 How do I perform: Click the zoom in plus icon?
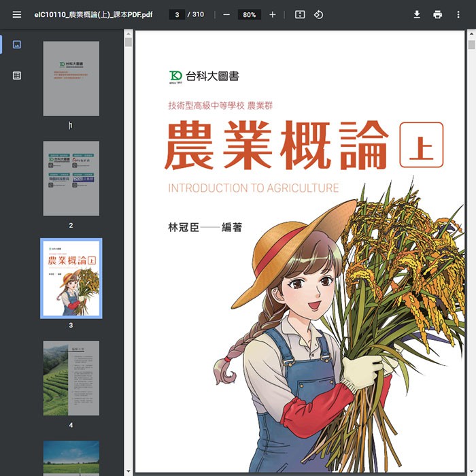(273, 14)
